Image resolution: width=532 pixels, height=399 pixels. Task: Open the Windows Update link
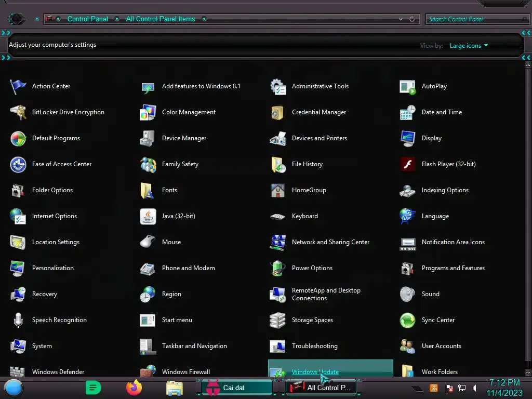(x=315, y=372)
